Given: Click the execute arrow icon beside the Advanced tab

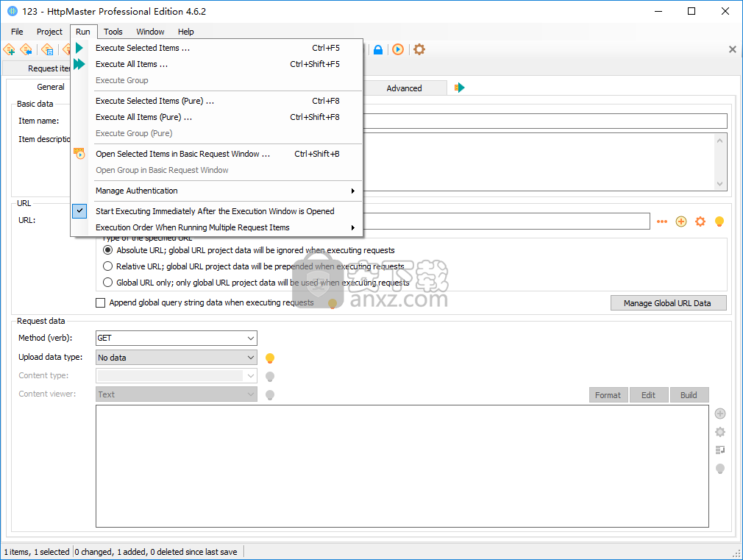Looking at the screenshot, I should click(460, 88).
